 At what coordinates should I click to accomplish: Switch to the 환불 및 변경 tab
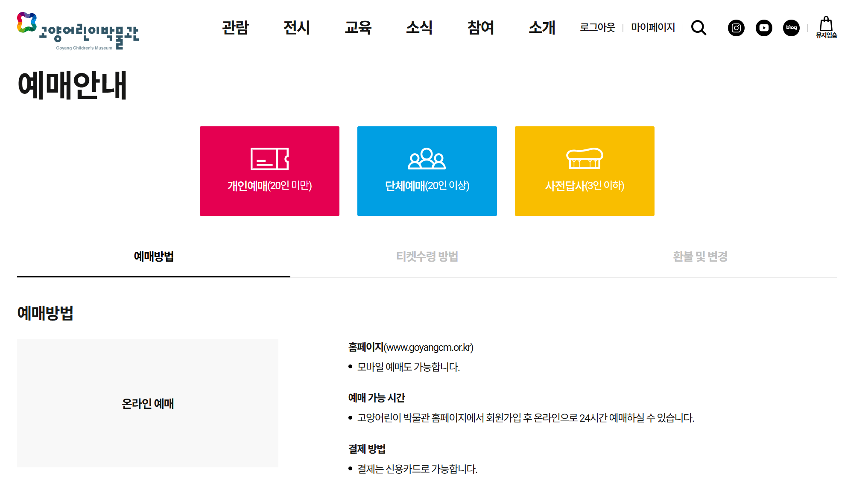pyautogui.click(x=700, y=257)
